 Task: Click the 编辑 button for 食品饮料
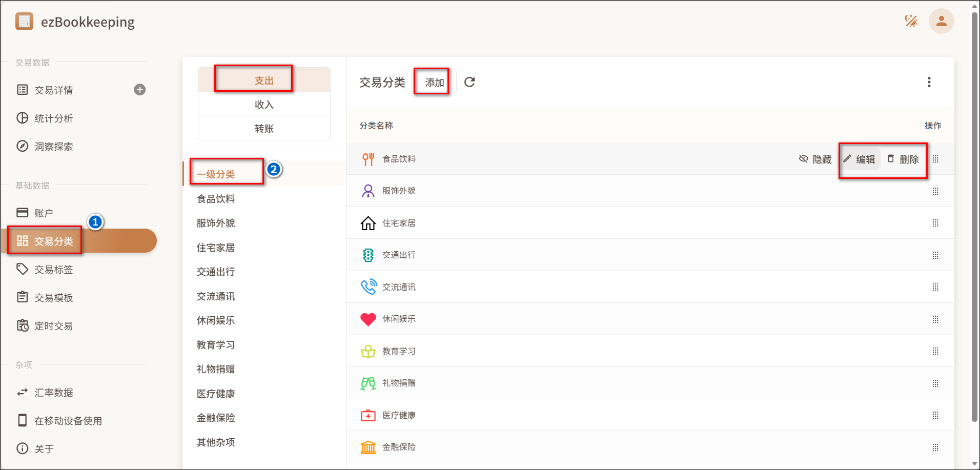(860, 159)
